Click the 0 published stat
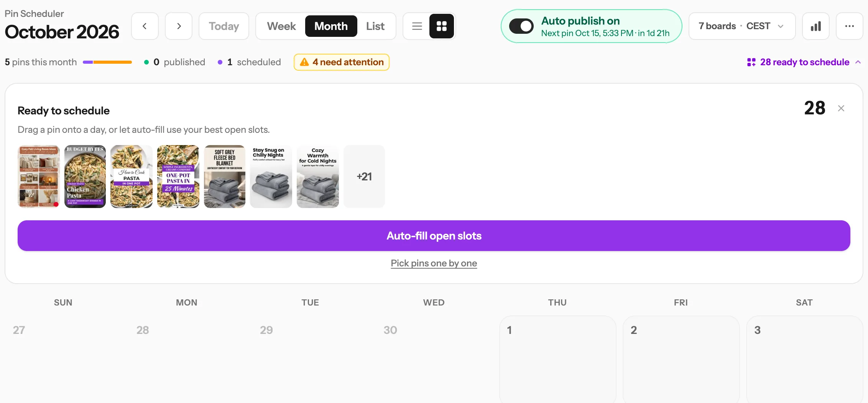The height and width of the screenshot is (403, 868). click(175, 62)
